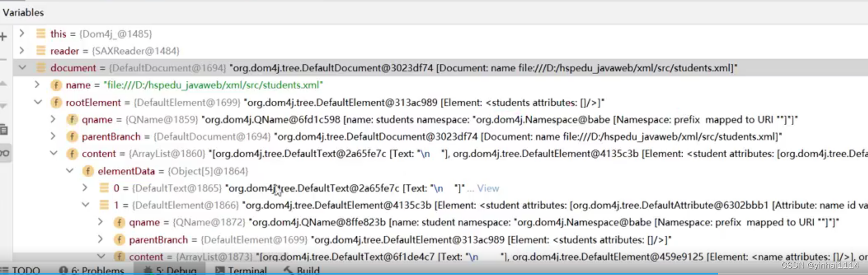The height and width of the screenshot is (275, 868).
Task: Expand qname QName@1872 node
Action: (x=101, y=222)
